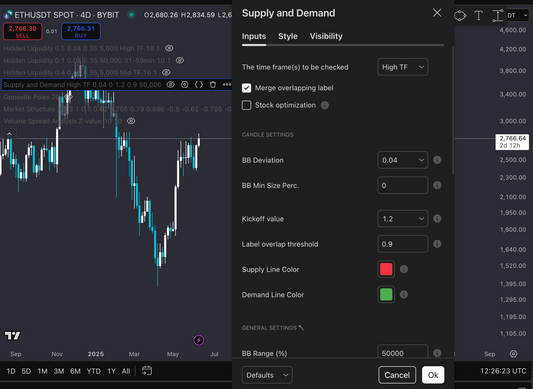
Task: Confirm with the Ok button
Action: coord(433,375)
